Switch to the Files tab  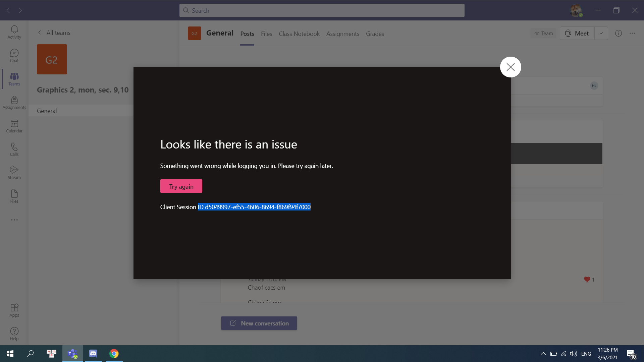pyautogui.click(x=266, y=34)
